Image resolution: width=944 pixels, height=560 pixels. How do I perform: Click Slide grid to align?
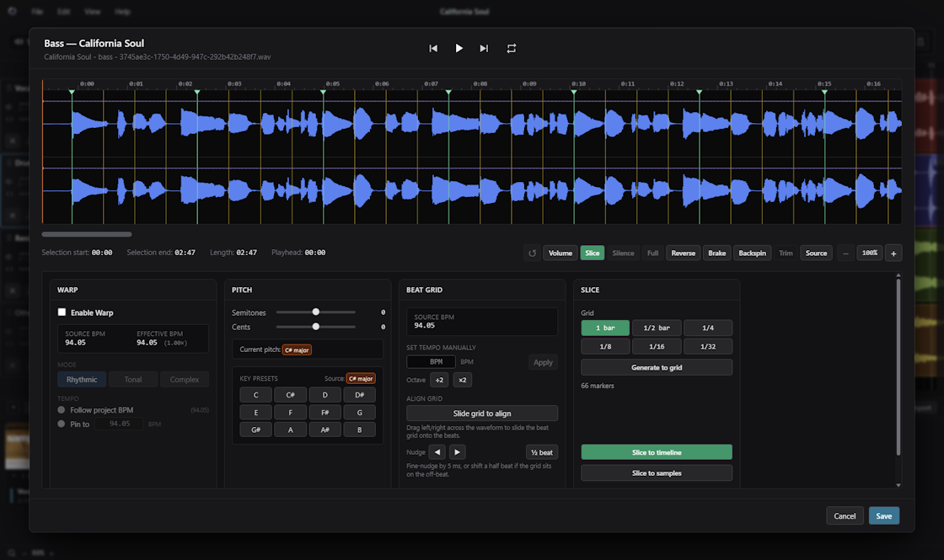481,413
